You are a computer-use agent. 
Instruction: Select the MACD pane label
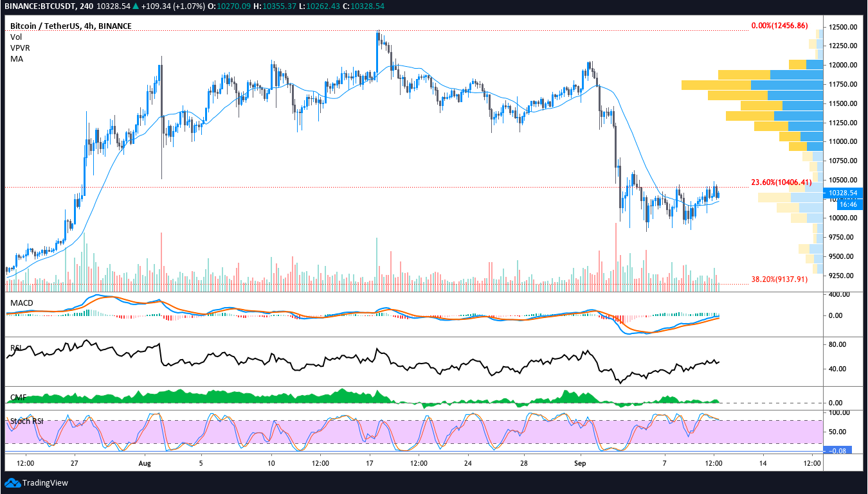pyautogui.click(x=21, y=303)
